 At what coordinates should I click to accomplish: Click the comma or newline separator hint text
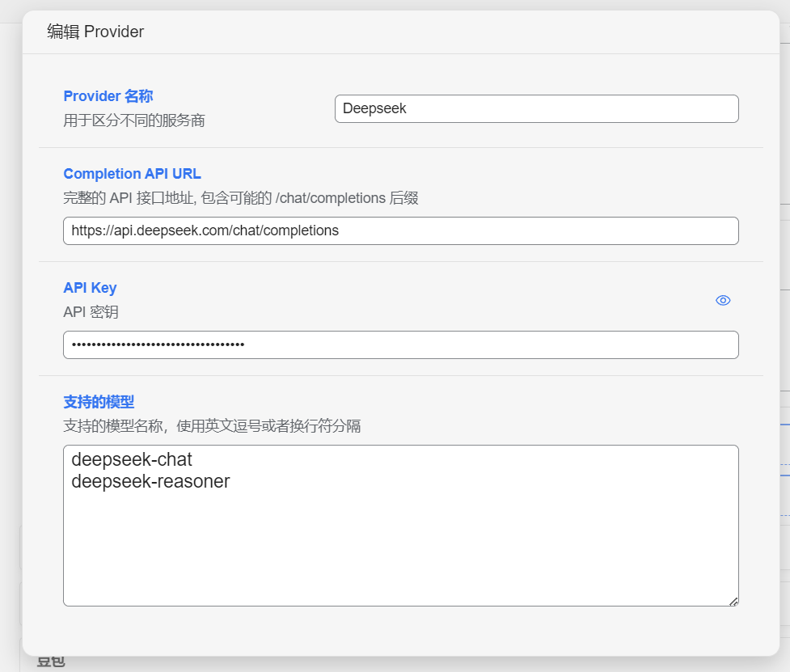point(212,426)
